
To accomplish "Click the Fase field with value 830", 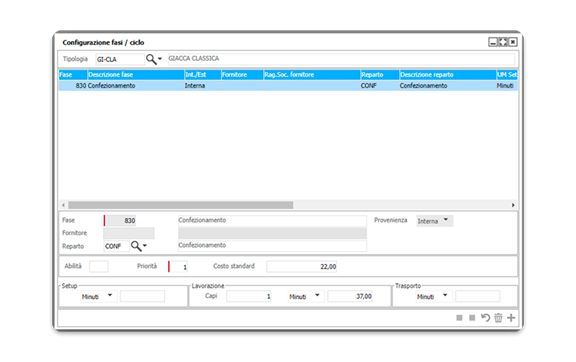I will coord(120,221).
